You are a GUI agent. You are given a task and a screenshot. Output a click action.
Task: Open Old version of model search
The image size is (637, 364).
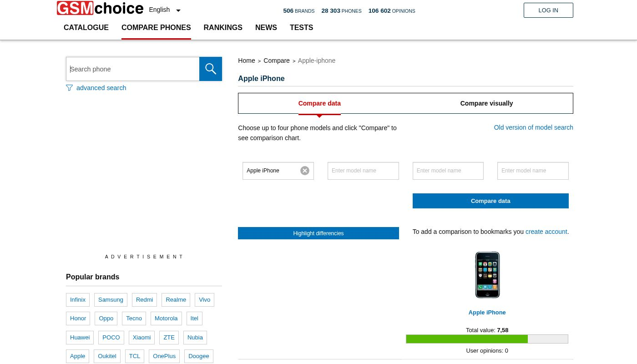point(533,127)
